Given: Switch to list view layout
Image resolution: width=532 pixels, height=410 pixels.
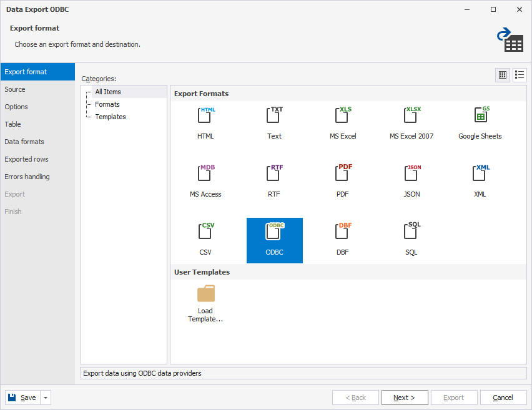Looking at the screenshot, I should (x=520, y=75).
